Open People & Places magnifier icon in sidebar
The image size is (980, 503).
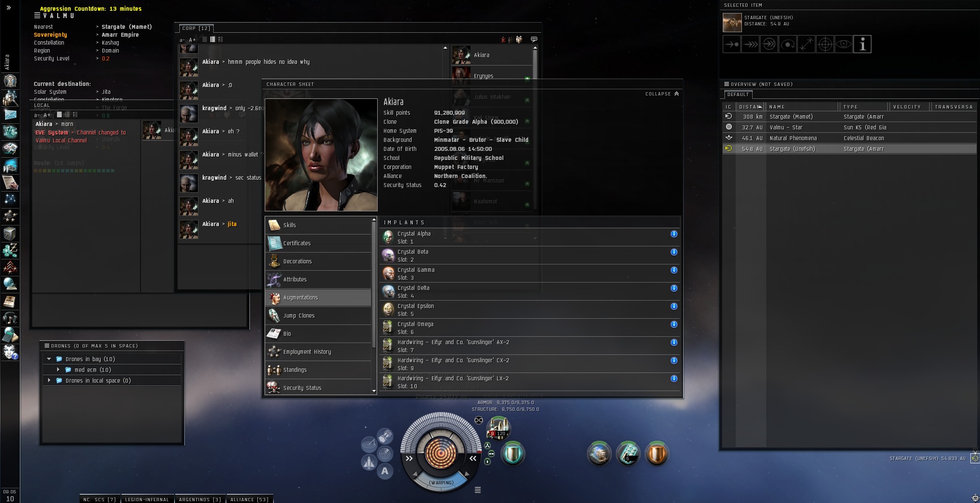click(x=10, y=98)
